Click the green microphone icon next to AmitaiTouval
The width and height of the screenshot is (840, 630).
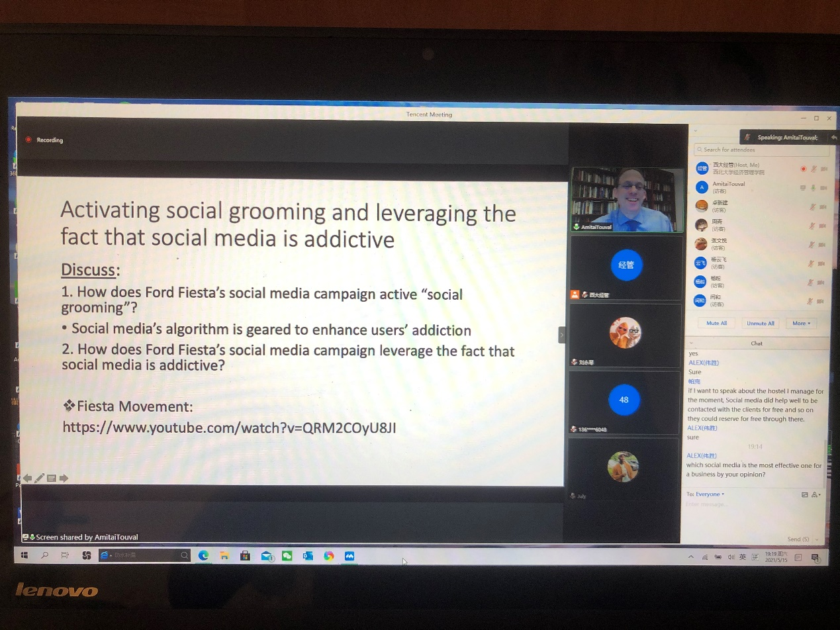pyautogui.click(x=814, y=188)
